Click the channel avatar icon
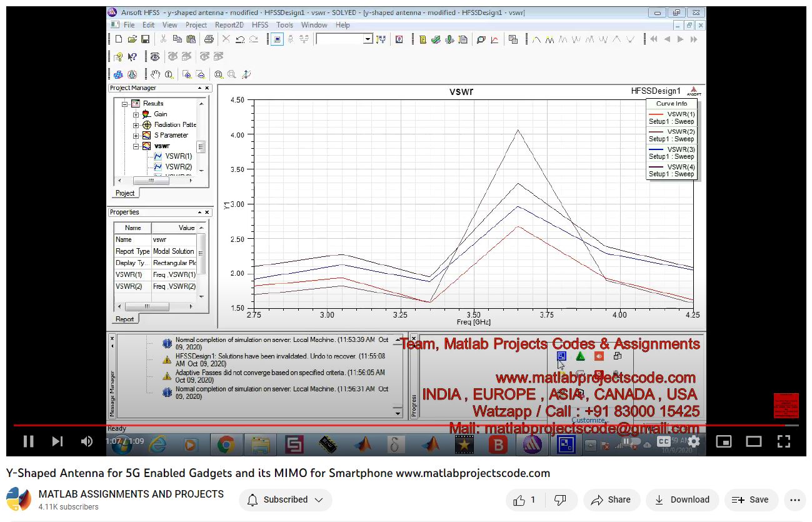 click(x=19, y=499)
